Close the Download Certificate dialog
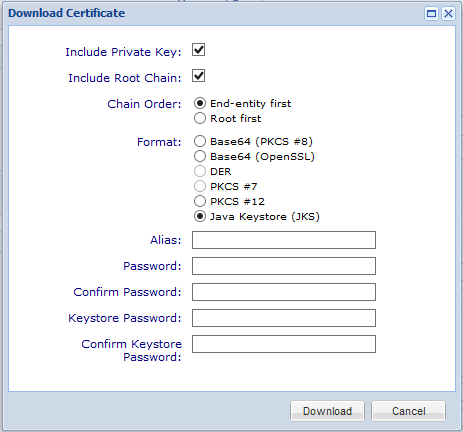This screenshot has width=463, height=432. [x=448, y=14]
